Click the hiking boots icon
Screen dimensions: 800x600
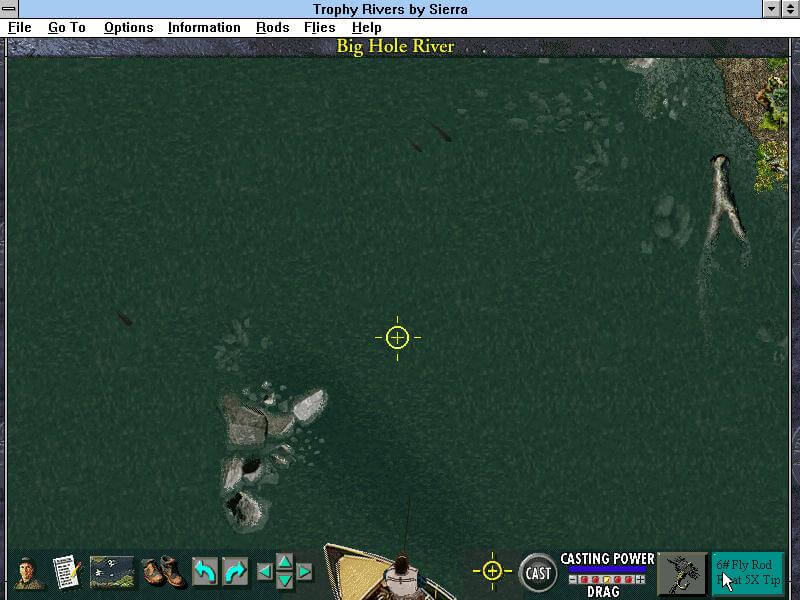click(163, 572)
